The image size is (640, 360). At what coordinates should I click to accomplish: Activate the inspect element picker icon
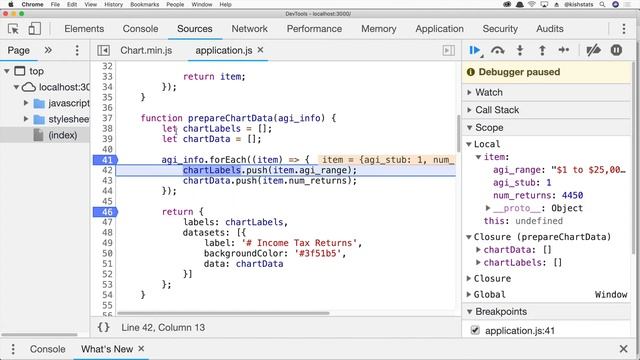tap(13, 29)
